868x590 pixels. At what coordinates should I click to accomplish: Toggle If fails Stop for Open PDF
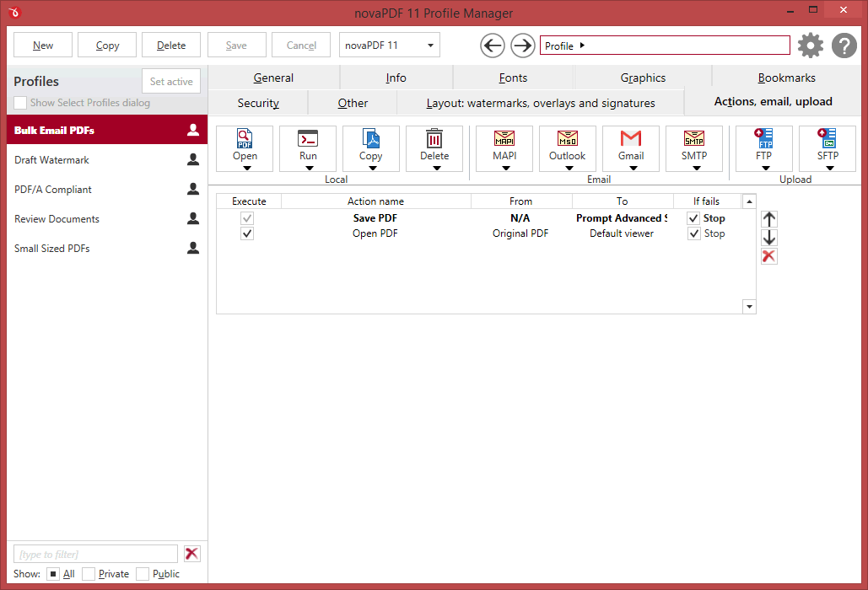pyautogui.click(x=693, y=233)
